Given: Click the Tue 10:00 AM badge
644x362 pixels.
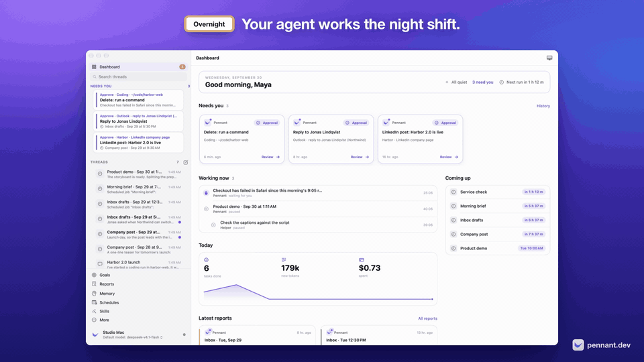Looking at the screenshot, I should (x=531, y=248).
